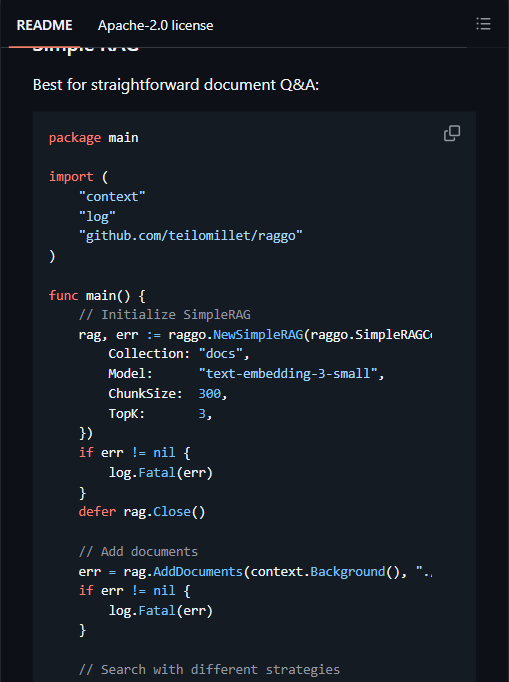Click the "context" import line
Viewport: 509px width, 682px height.
point(112,197)
